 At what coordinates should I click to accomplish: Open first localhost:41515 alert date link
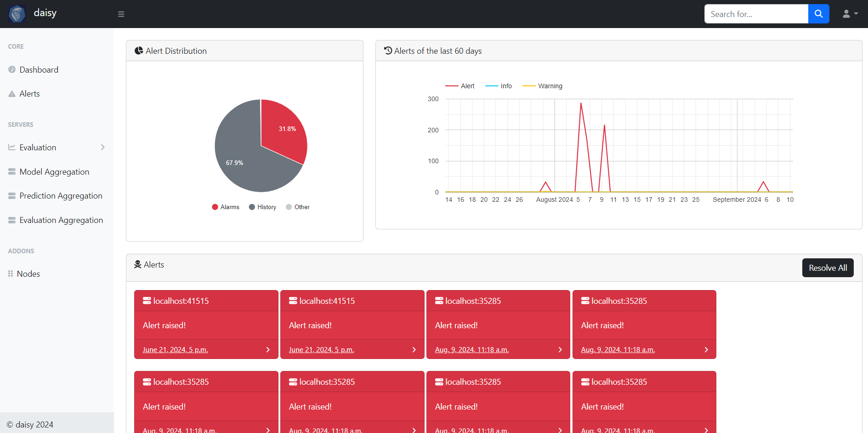pos(175,350)
